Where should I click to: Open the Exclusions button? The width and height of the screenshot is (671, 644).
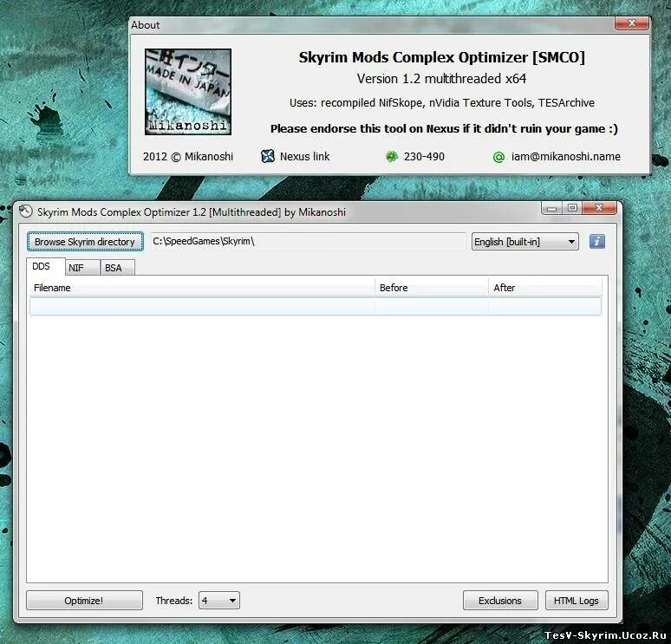[x=500, y=601]
